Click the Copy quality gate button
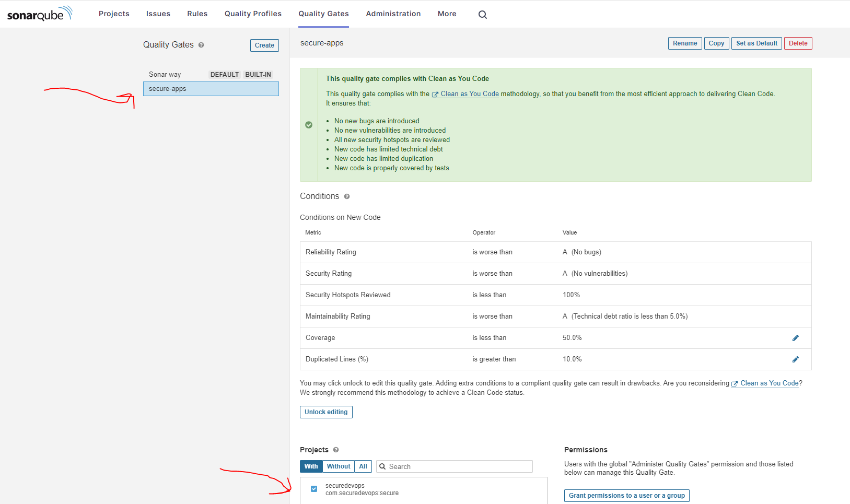The height and width of the screenshot is (504, 850). point(716,43)
